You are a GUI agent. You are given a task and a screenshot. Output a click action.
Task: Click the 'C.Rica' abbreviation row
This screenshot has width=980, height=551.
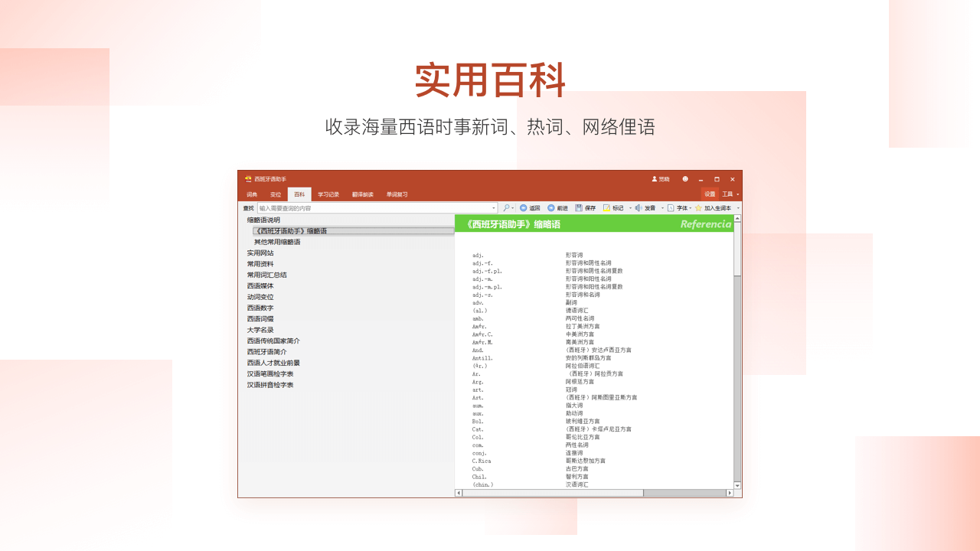pyautogui.click(x=482, y=461)
